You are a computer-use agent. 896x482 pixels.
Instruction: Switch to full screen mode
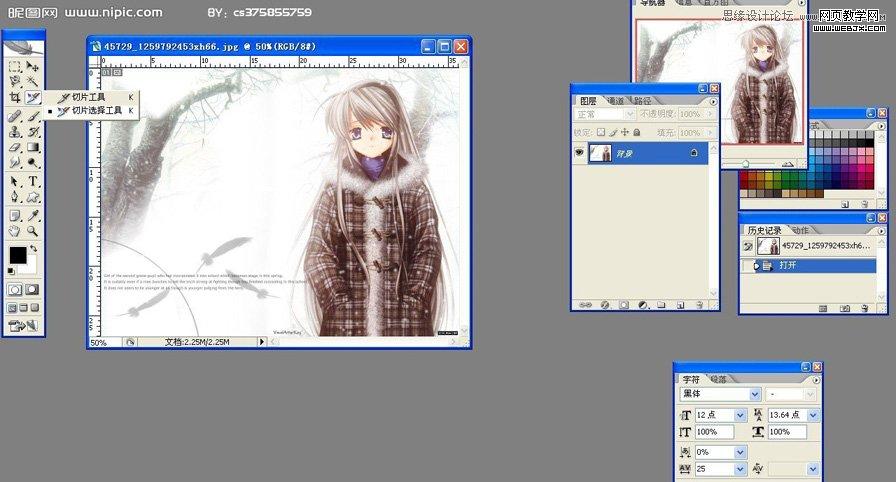point(35,308)
